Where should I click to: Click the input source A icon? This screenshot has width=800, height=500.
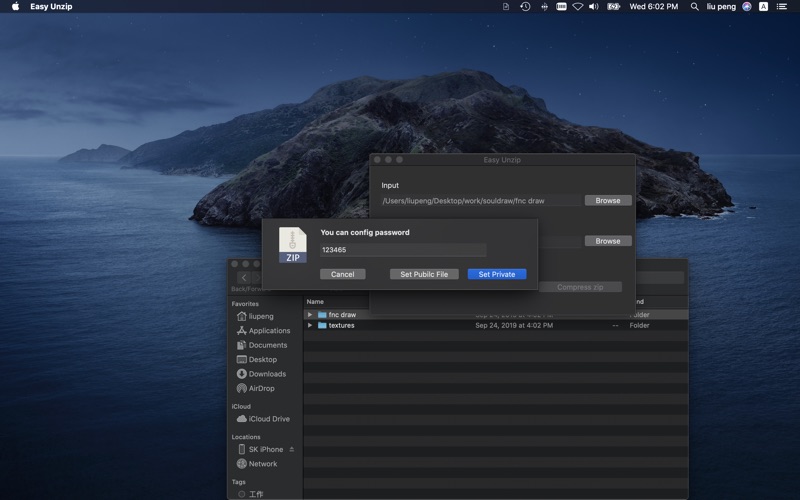coord(763,7)
